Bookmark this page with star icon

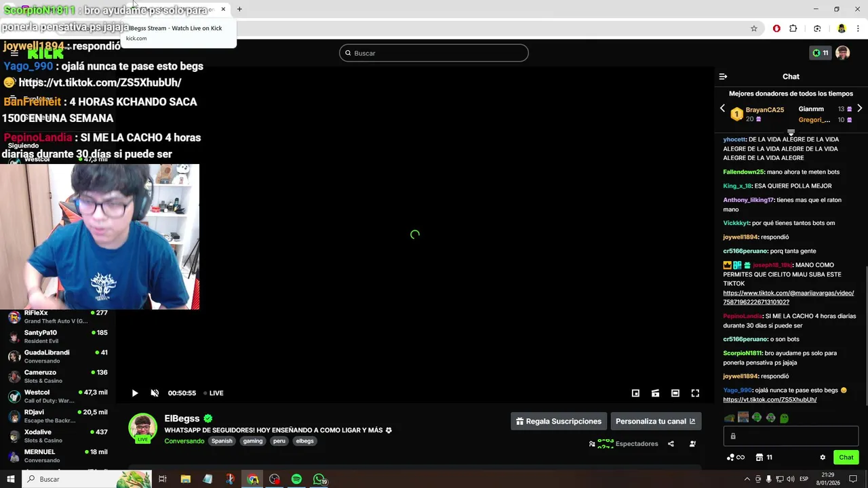pos(753,28)
